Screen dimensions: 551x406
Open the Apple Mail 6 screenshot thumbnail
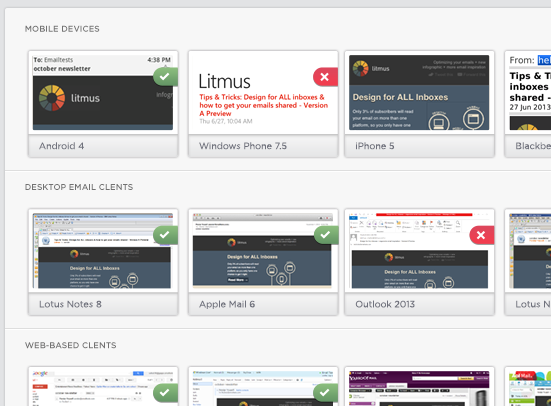click(x=263, y=251)
